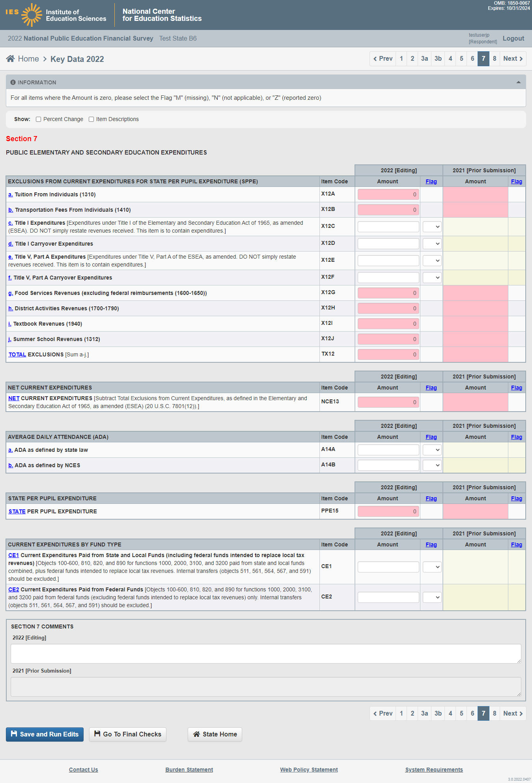Click item link g. Food Services Revenues
Viewport: 532px width, 783px height.
11,293
